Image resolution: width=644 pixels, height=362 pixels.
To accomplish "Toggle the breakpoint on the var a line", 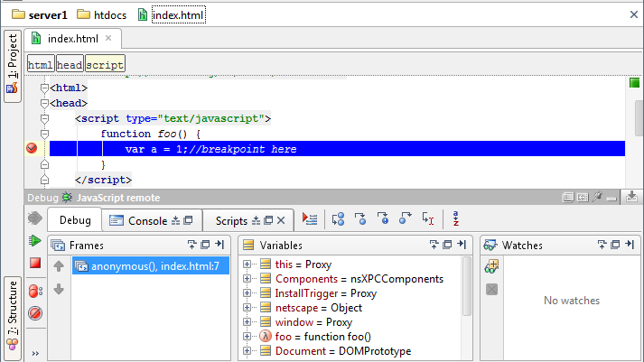I will (32, 148).
